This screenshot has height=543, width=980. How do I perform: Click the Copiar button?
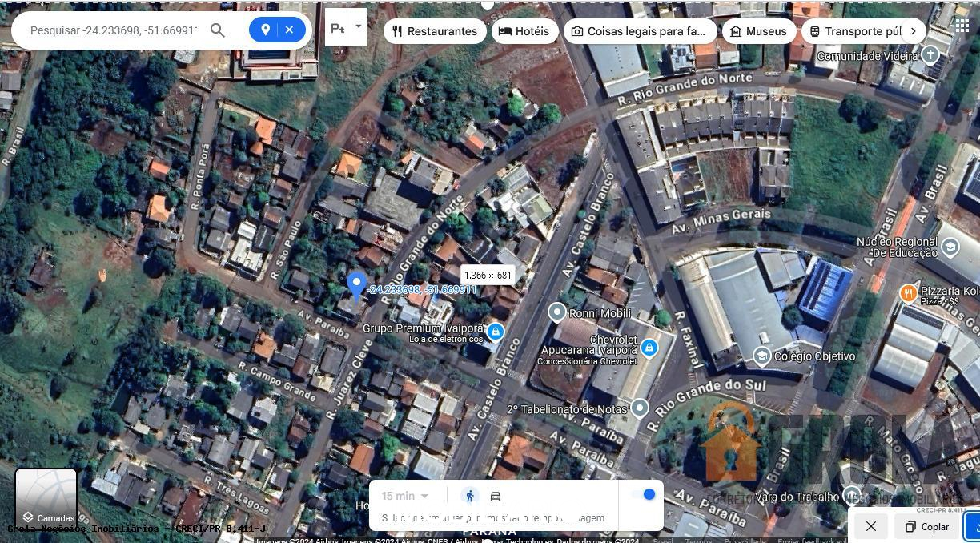tap(926, 526)
